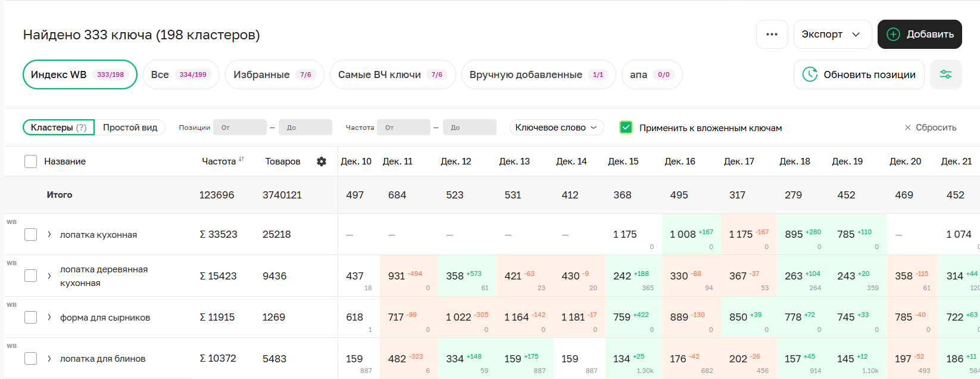The image size is (980, 379).
Task: Open the Ключевое слово dropdown
Action: click(556, 128)
